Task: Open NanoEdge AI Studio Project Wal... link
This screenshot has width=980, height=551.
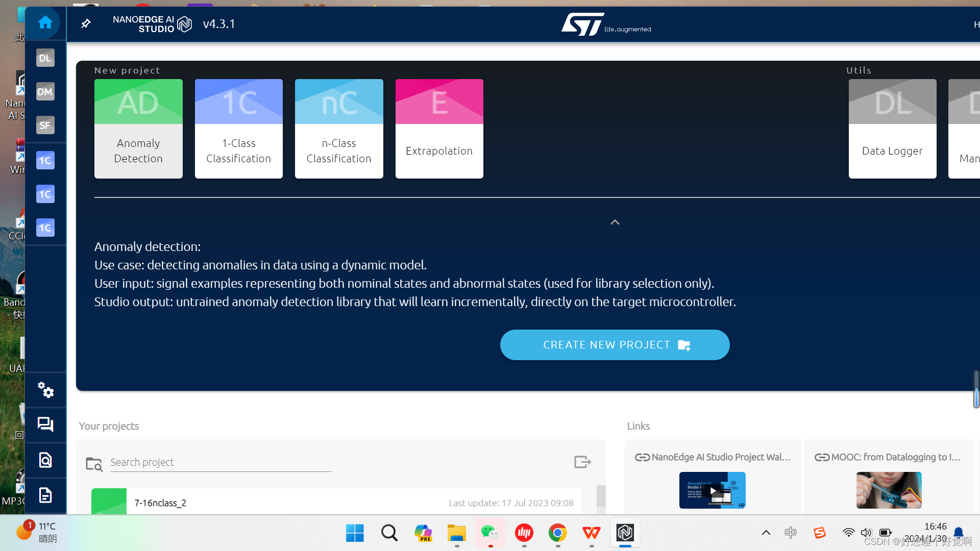Action: (713, 457)
